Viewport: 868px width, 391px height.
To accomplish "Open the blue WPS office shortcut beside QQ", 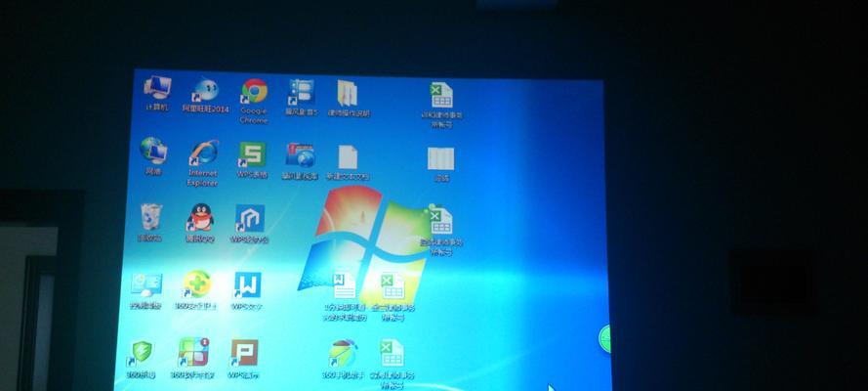I will [x=250, y=224].
